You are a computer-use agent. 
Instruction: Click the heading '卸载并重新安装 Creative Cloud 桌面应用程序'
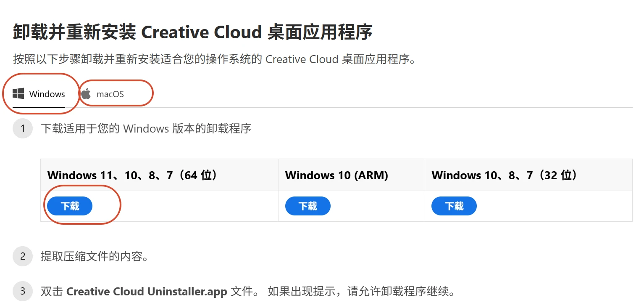pos(193,32)
